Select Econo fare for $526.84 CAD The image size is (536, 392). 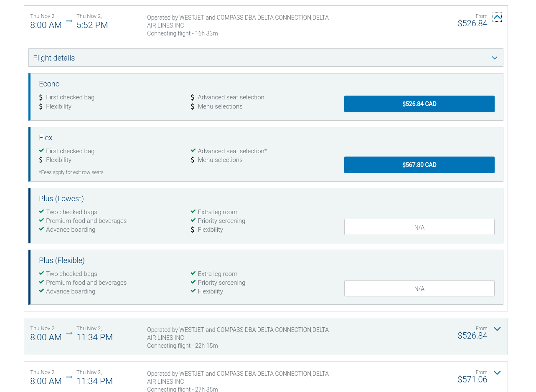coord(419,104)
